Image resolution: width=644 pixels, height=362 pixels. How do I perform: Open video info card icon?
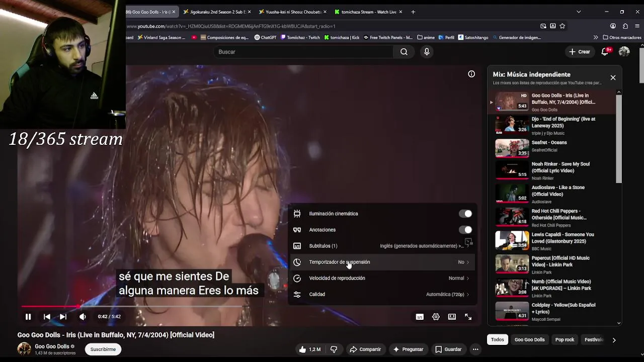click(471, 74)
